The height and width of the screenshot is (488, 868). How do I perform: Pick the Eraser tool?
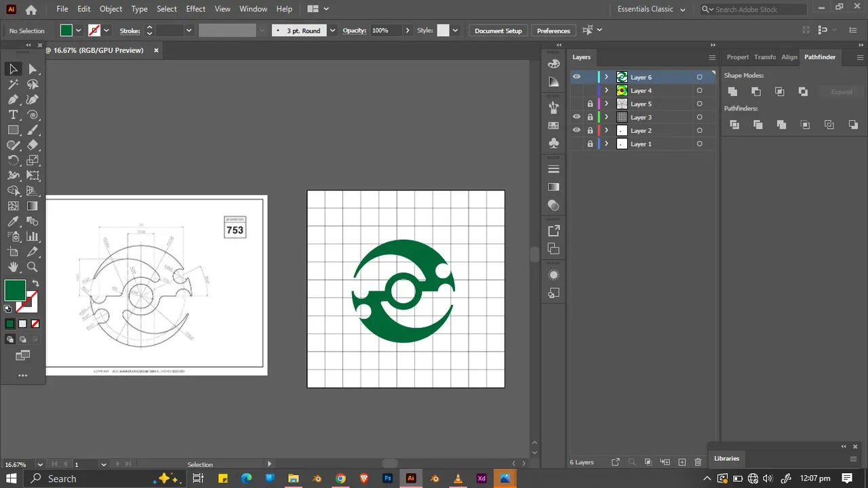point(33,145)
